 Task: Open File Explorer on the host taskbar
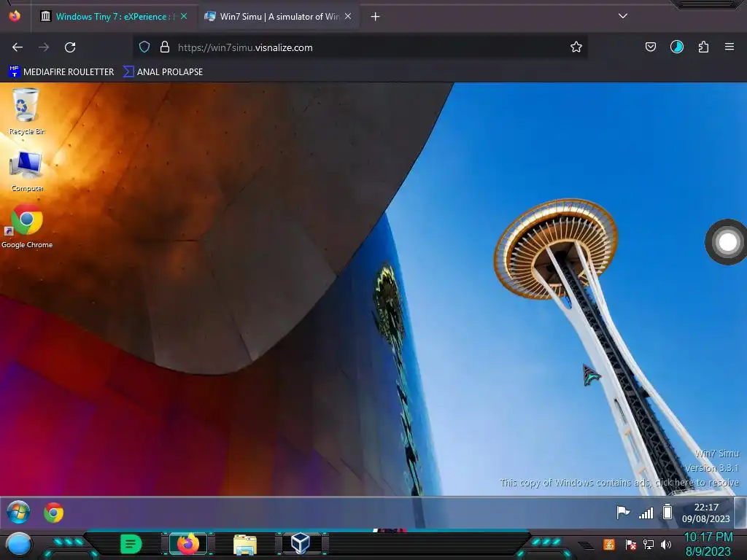point(245,545)
